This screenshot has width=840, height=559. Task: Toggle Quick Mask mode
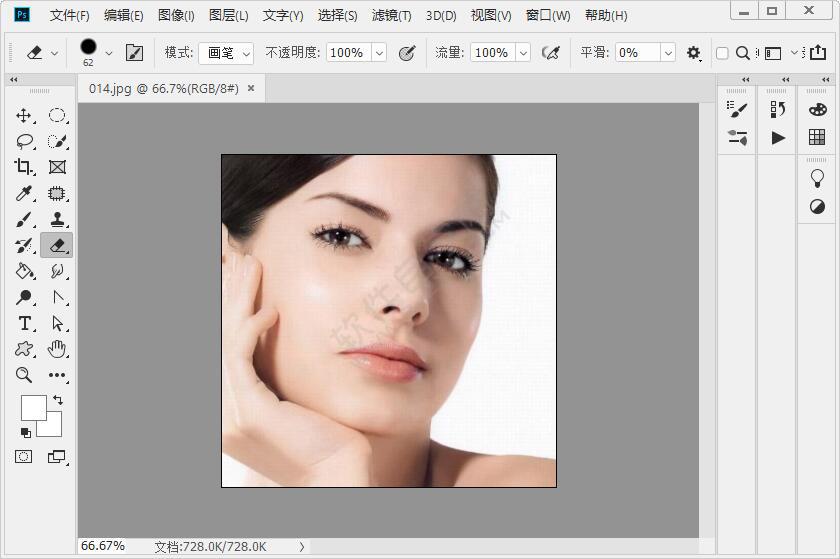24,457
